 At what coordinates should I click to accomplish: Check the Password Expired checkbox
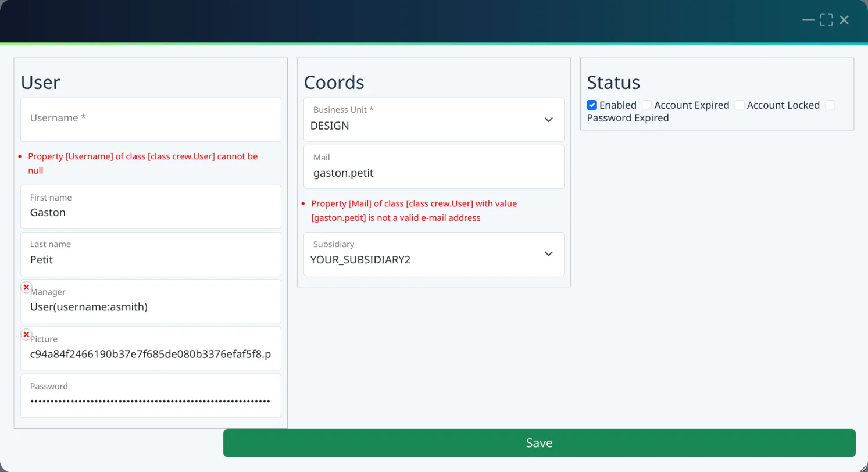(x=830, y=105)
